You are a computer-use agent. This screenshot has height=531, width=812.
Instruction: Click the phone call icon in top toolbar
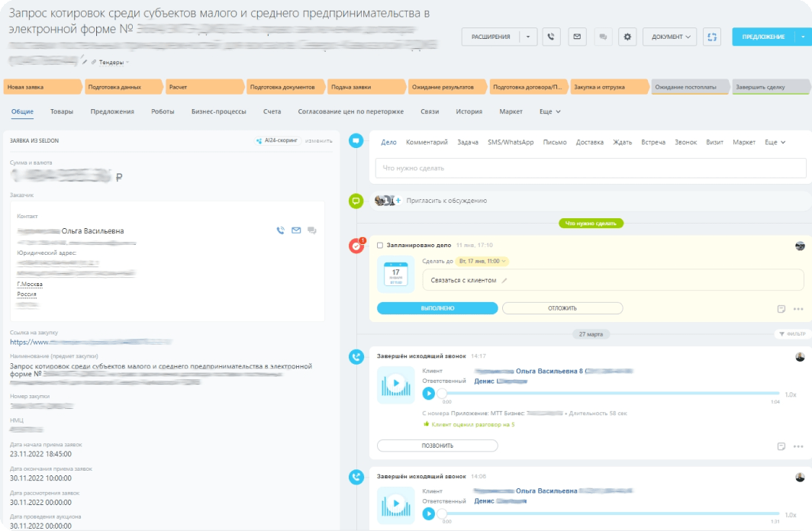pyautogui.click(x=551, y=37)
